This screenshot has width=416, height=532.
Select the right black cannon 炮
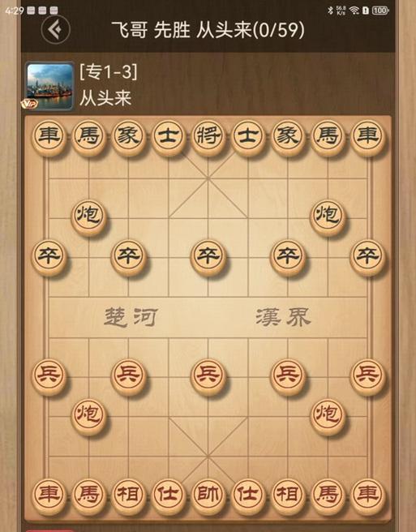(328, 217)
